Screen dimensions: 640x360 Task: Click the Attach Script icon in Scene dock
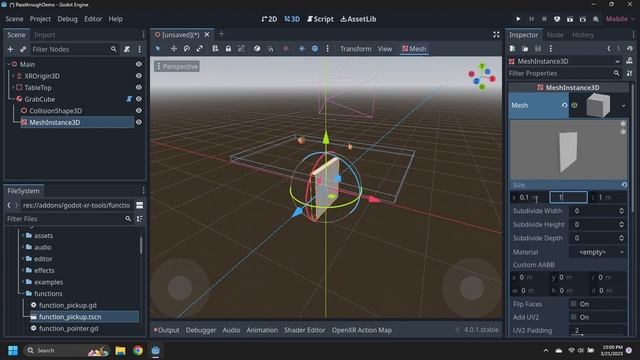(127, 49)
